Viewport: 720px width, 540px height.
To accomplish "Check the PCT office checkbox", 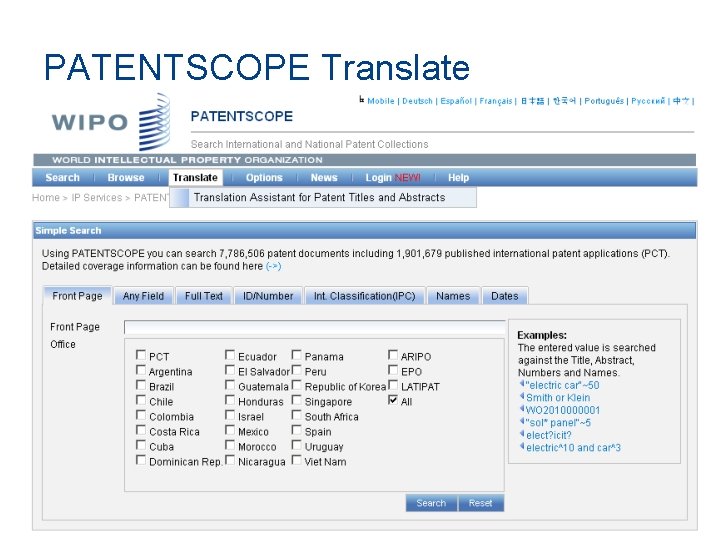I will tap(141, 355).
